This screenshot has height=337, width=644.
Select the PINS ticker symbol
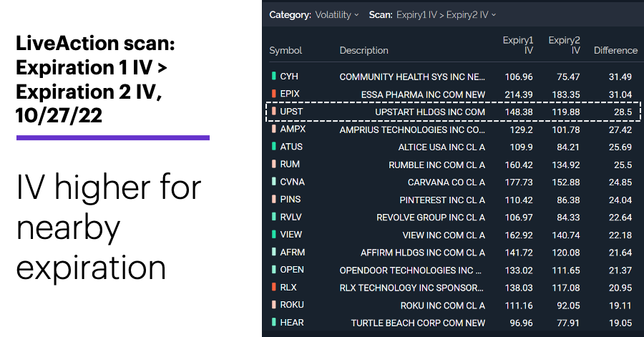(x=291, y=200)
